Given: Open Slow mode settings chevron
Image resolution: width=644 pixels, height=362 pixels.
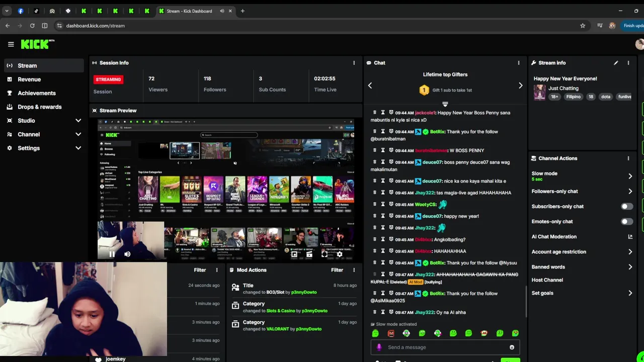Looking at the screenshot, I should pyautogui.click(x=630, y=176).
